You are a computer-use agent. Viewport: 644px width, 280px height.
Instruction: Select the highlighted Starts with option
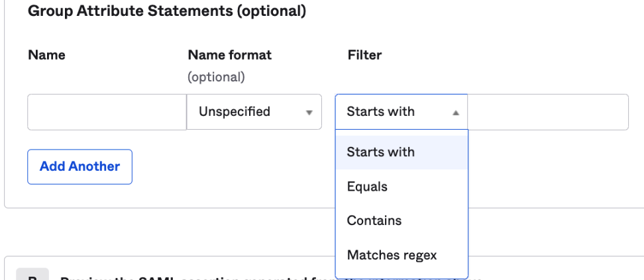coord(381,152)
